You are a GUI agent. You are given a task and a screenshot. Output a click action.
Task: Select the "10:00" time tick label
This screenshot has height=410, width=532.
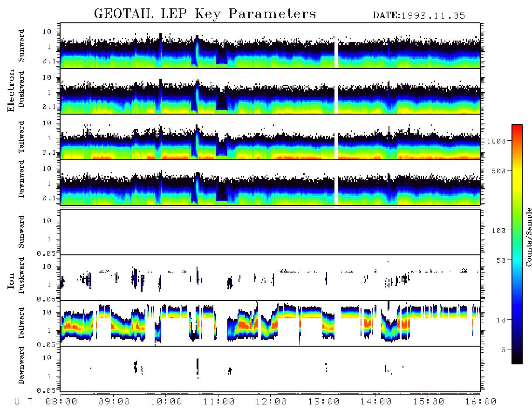166,402
